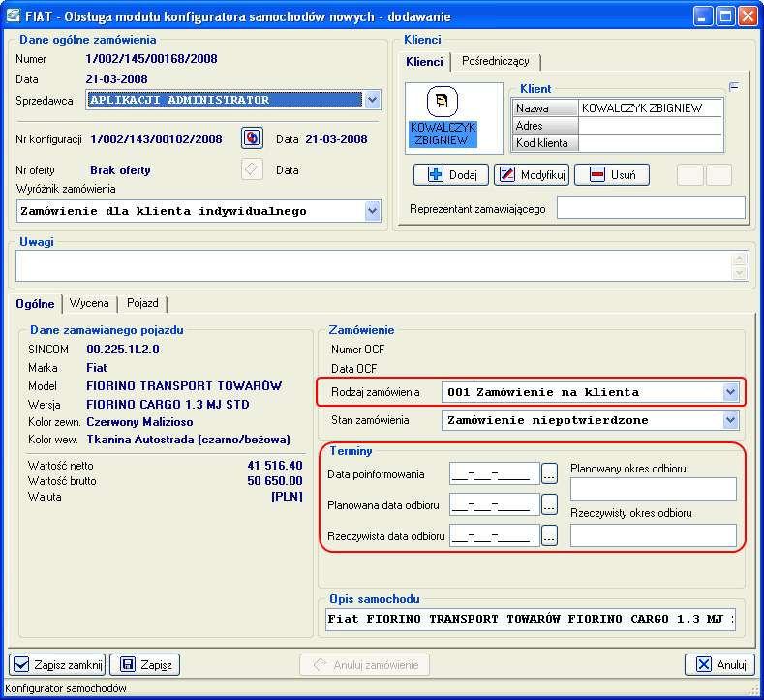This screenshot has width=764, height=700.
Task: Click the Anuluj cancel button
Action: (x=720, y=664)
